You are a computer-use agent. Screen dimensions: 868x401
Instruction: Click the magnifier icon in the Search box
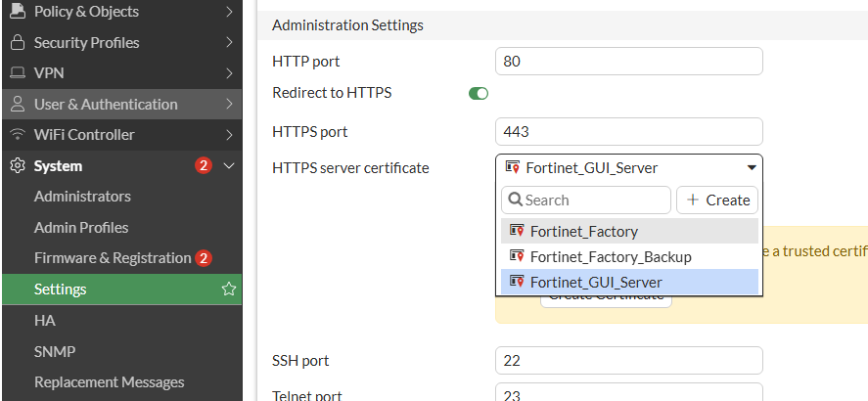tap(516, 200)
